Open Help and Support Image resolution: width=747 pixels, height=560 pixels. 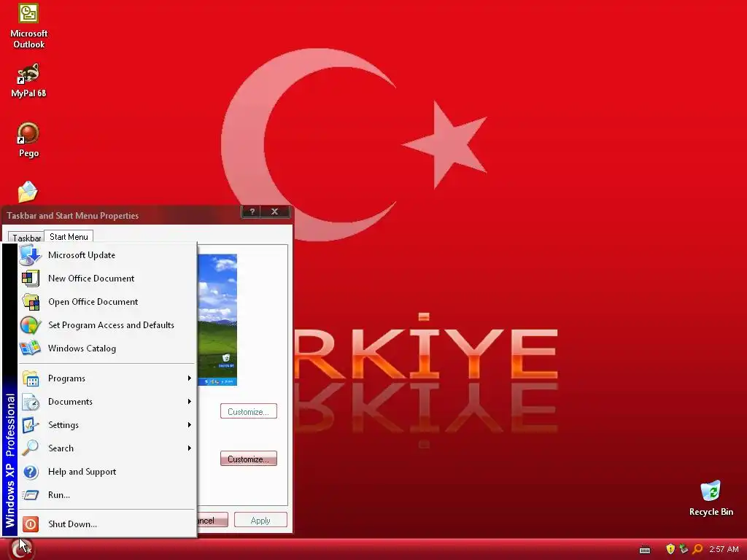[107, 472]
